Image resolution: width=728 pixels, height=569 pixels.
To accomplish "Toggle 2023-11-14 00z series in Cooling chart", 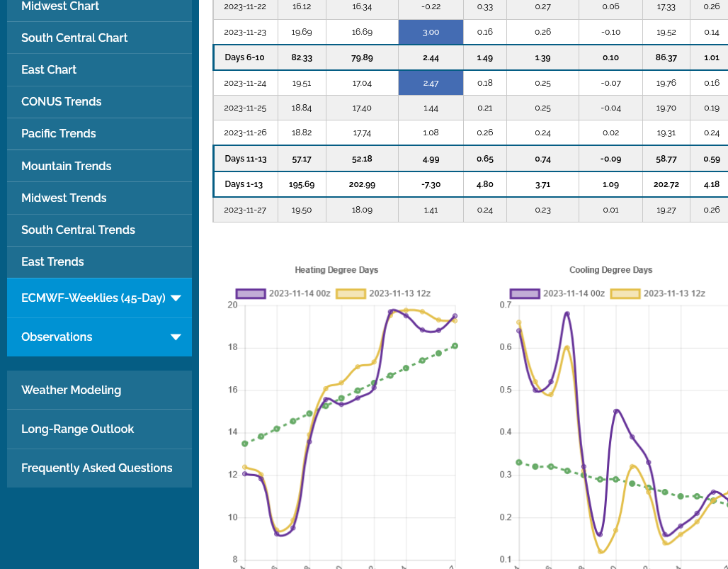I will (525, 293).
